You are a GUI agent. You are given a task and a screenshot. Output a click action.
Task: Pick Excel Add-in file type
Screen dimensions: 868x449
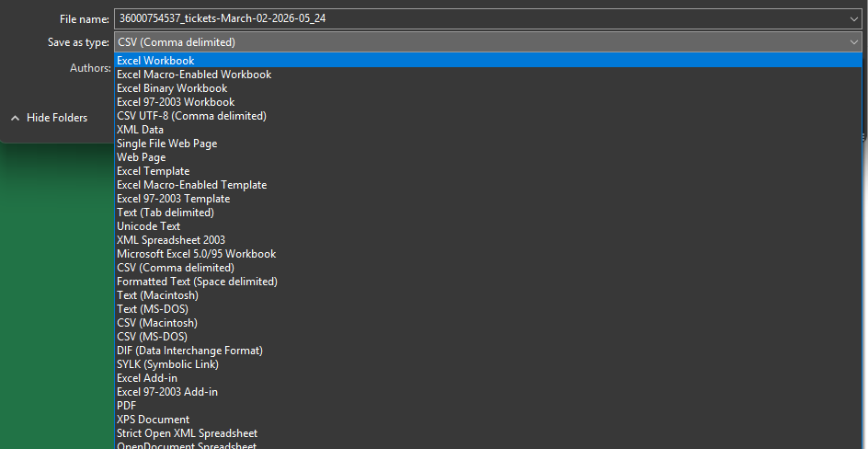coord(487,378)
